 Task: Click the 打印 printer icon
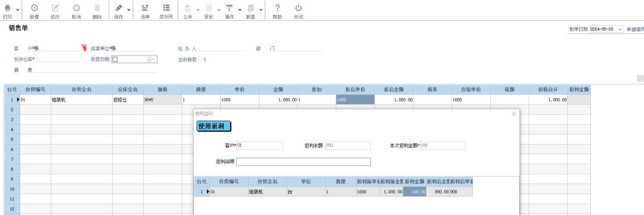(x=7, y=8)
